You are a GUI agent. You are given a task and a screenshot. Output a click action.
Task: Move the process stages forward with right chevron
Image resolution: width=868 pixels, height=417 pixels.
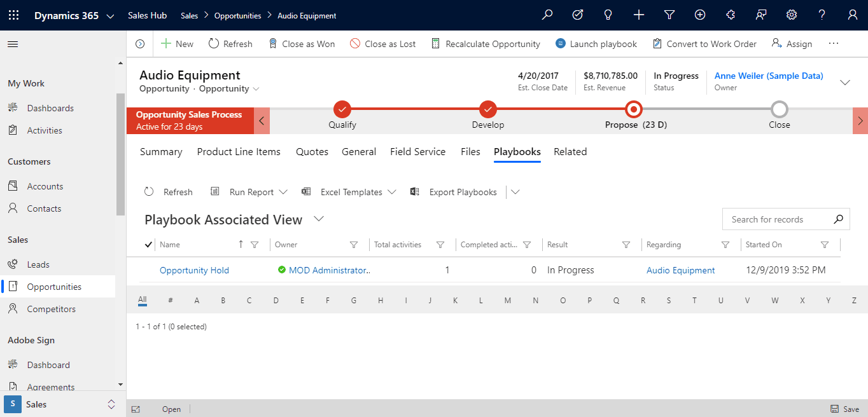click(x=860, y=121)
